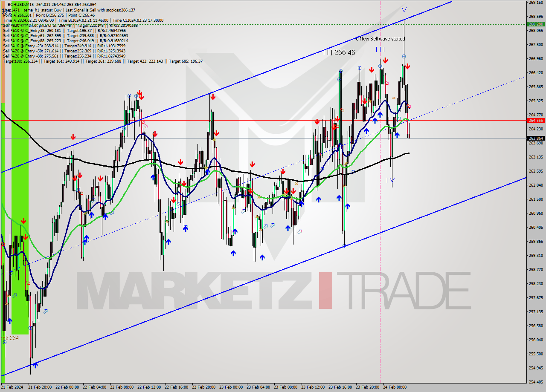Click the 'Sell %10 @ C_Entry38: 260.181' line
Viewport: 546px width, 392px height.
tap(64, 31)
